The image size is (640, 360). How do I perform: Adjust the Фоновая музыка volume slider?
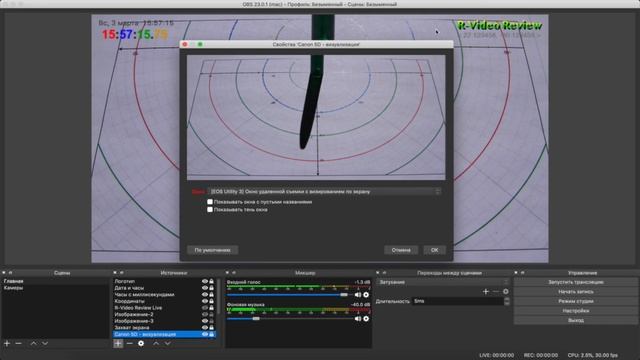click(256, 318)
